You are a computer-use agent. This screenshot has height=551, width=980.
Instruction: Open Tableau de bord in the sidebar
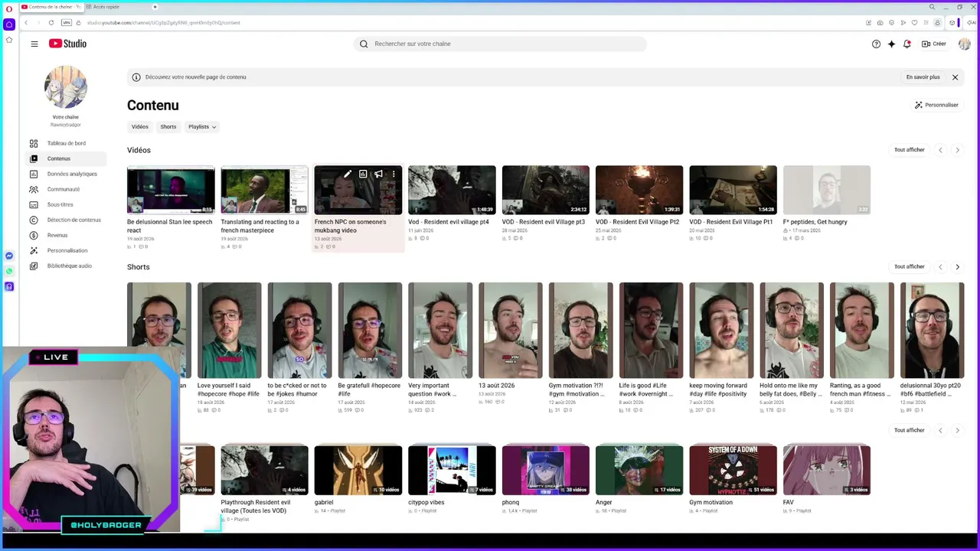(67, 143)
